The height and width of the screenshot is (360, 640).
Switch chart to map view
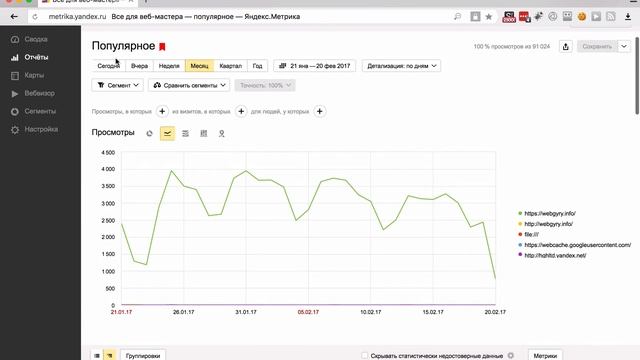pyautogui.click(x=221, y=133)
